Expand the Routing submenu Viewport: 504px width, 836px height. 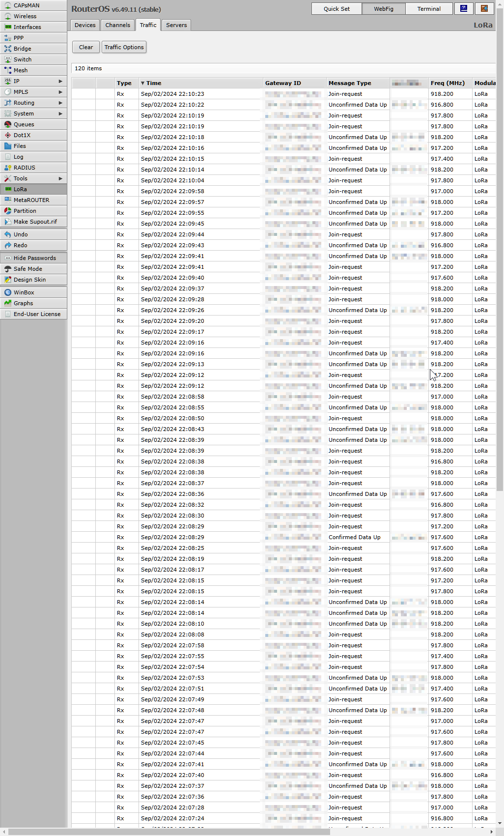pyautogui.click(x=60, y=103)
